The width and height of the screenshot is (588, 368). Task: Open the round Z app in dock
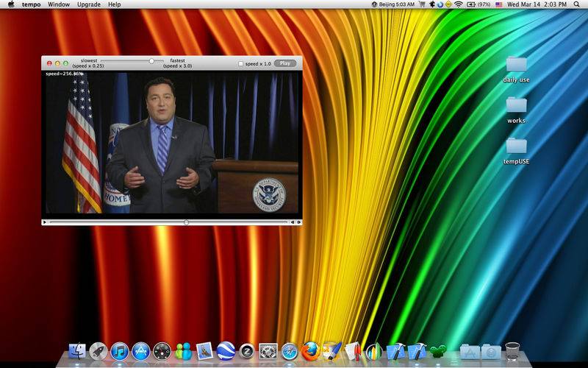pos(247,352)
